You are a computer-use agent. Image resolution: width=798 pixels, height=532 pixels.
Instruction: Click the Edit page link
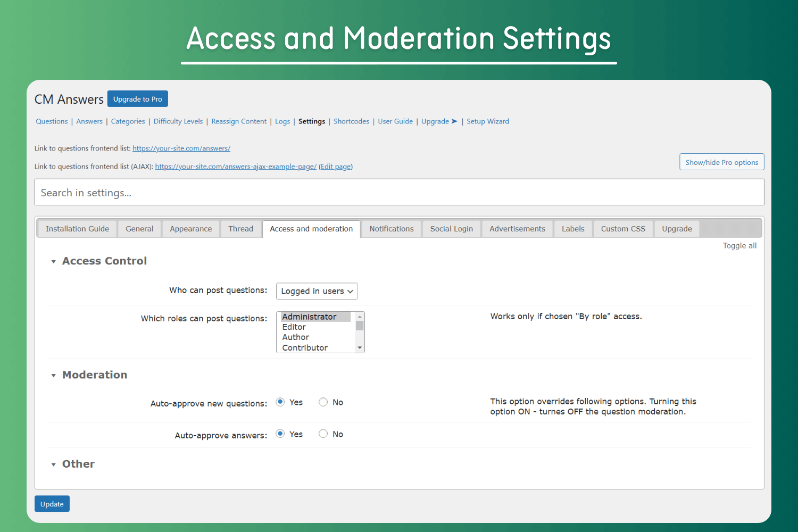tap(336, 167)
